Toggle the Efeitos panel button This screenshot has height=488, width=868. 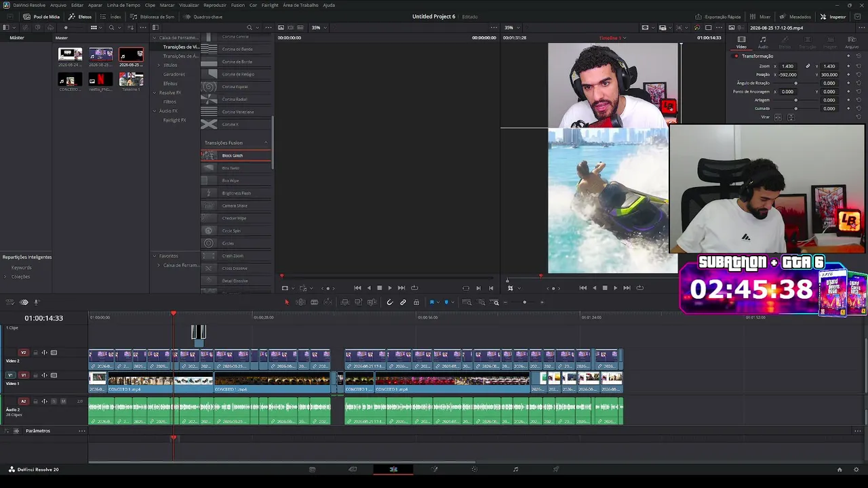coord(80,16)
